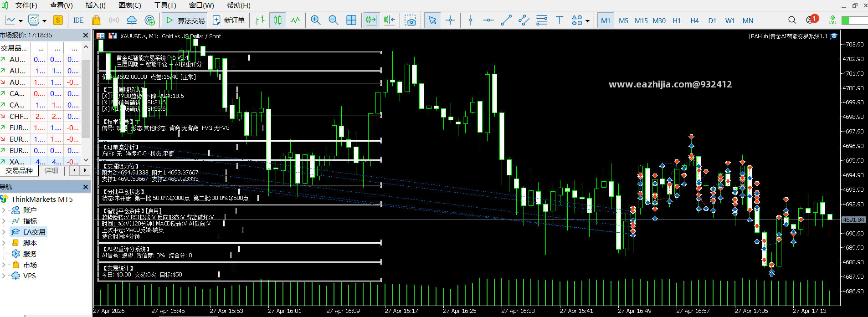Open the shapes objects tool
The image size is (868, 317).
(x=577, y=20)
